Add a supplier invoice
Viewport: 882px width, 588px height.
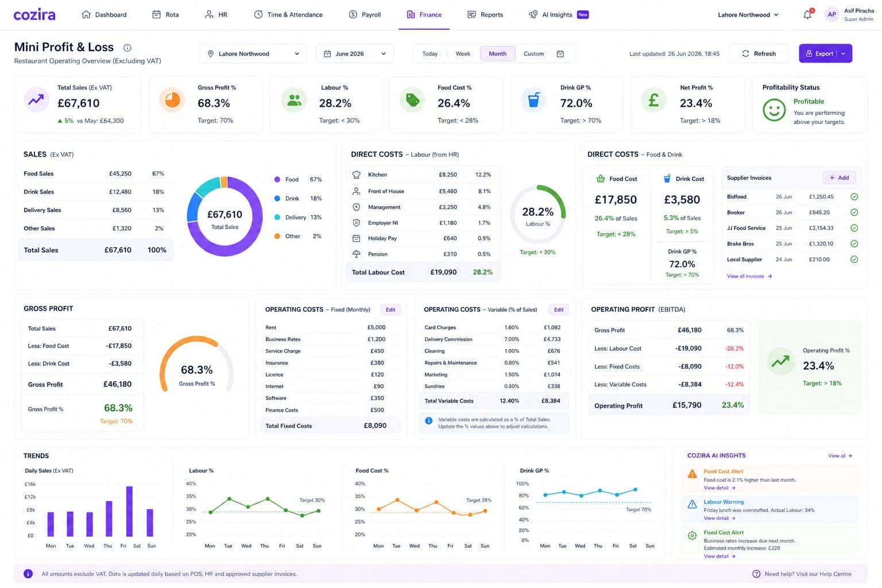click(839, 177)
